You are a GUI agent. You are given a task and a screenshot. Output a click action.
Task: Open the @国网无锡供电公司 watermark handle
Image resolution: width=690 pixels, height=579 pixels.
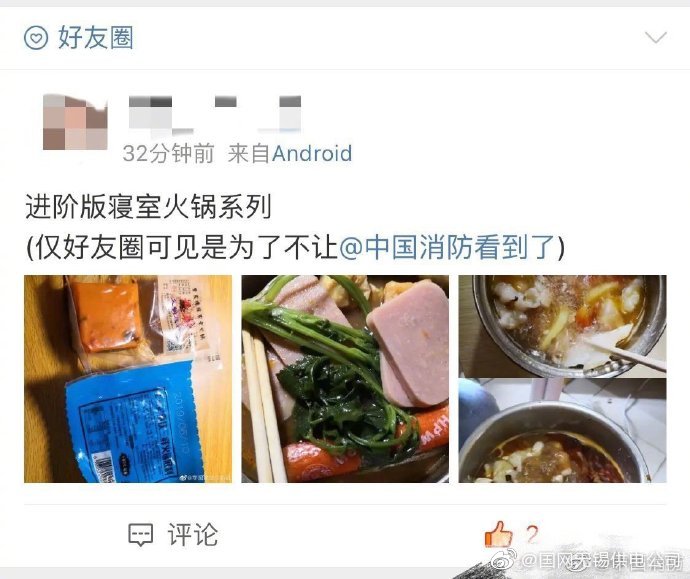pyautogui.click(x=601, y=561)
